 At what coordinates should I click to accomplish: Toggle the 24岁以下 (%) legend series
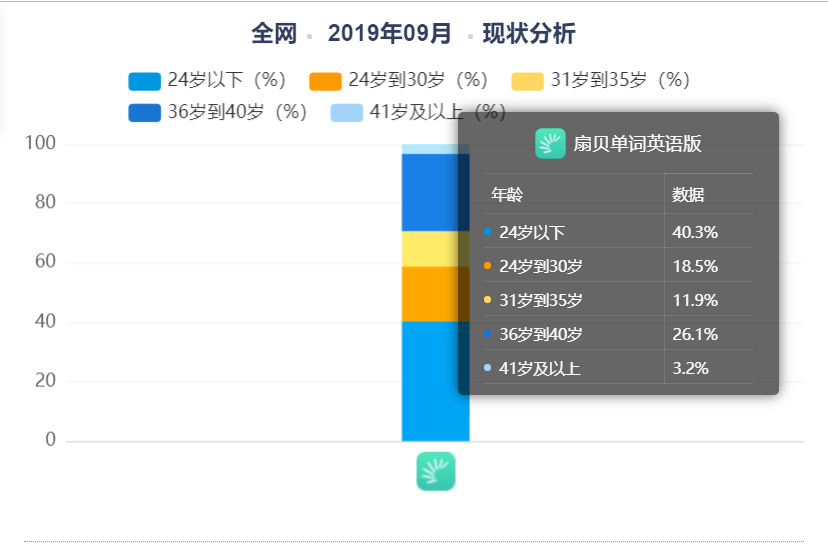[x=207, y=80]
